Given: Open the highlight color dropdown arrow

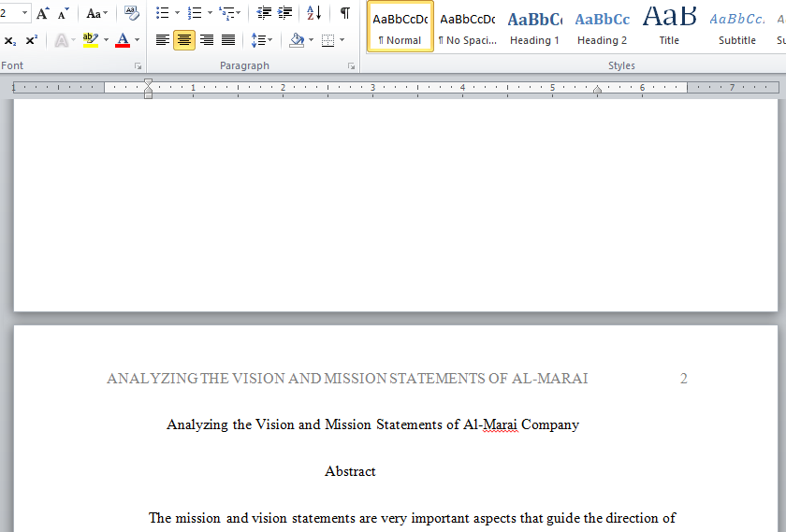Looking at the screenshot, I should [106, 40].
